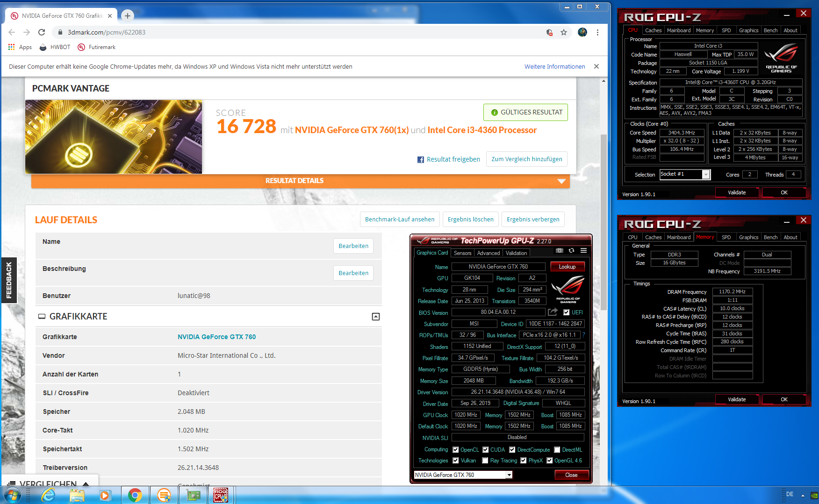Toggle the OpenCL checkbox
Viewport: 819px width, 504px height.
(x=456, y=450)
